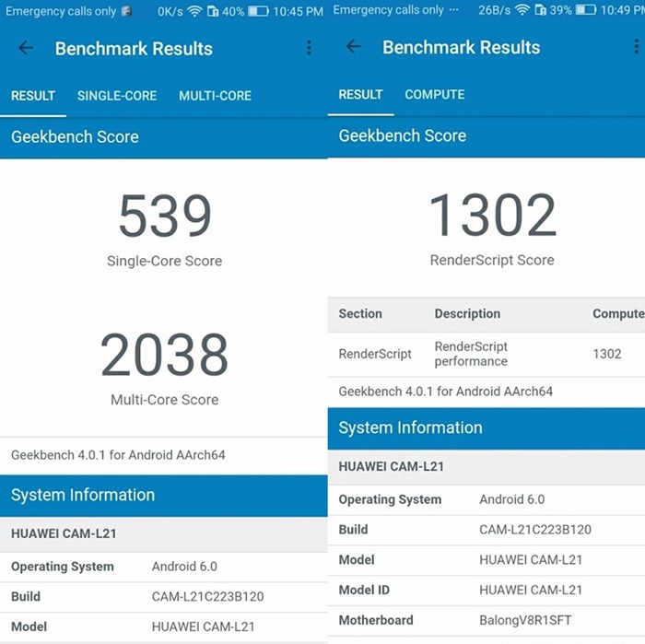Tap HUAWEI CAM-L21 device heading in right screen
Screen dimensions: 645x644
392,466
